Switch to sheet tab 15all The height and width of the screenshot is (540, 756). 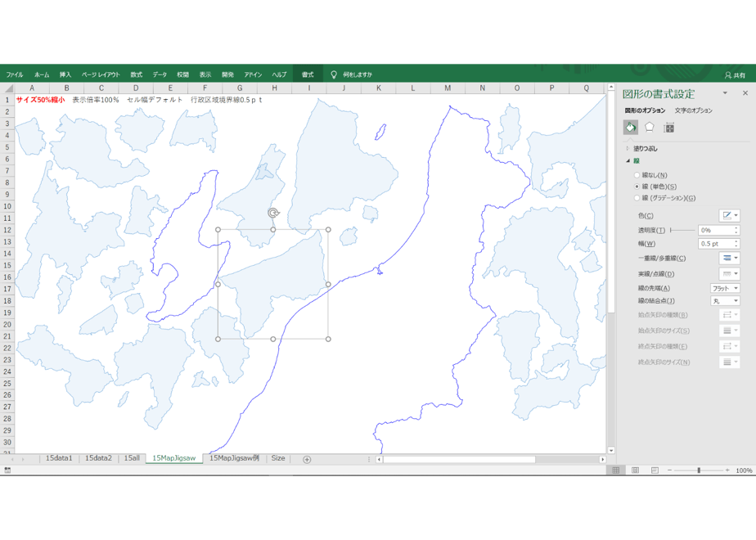pos(132,458)
